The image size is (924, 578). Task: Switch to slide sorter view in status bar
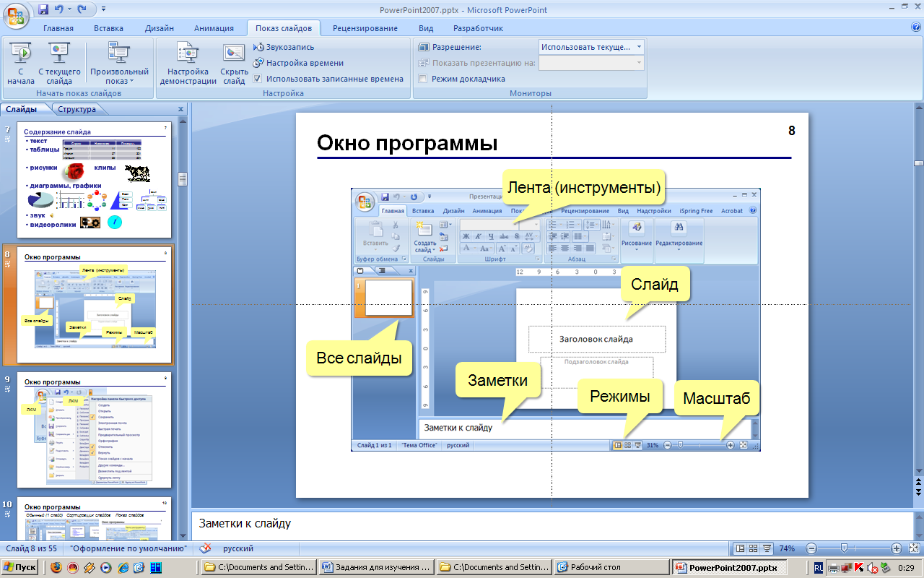point(753,548)
